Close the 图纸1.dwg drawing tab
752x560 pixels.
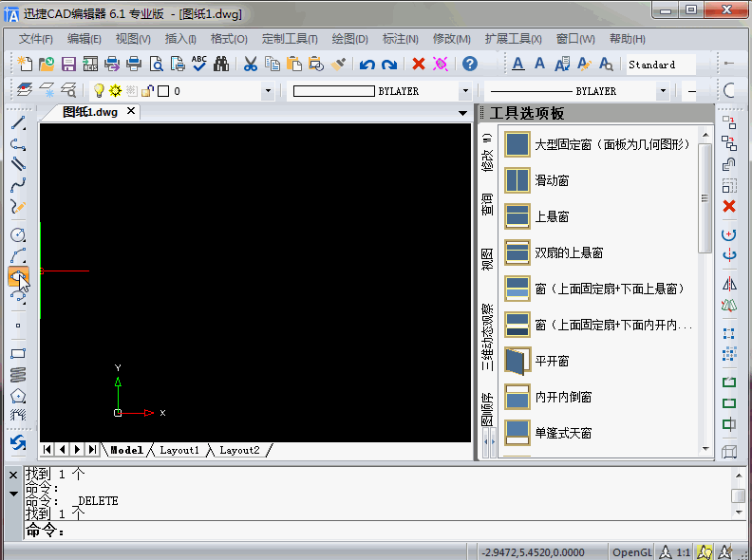click(131, 111)
